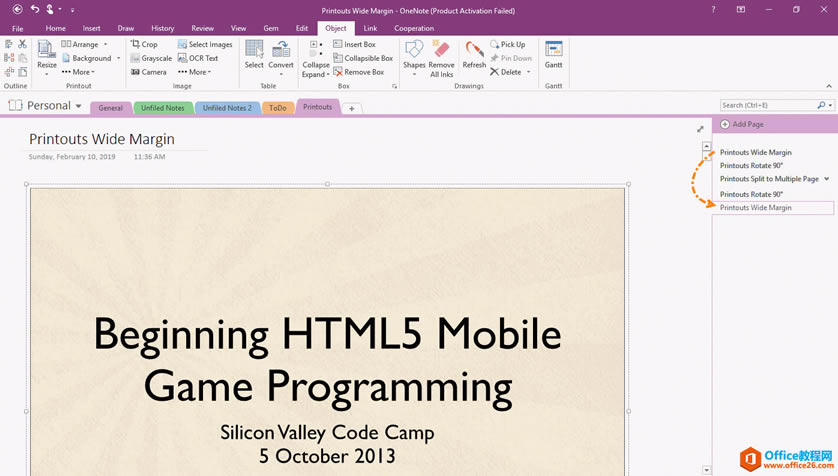Open Box group dialog launcher
838x476 pixels.
coord(395,86)
